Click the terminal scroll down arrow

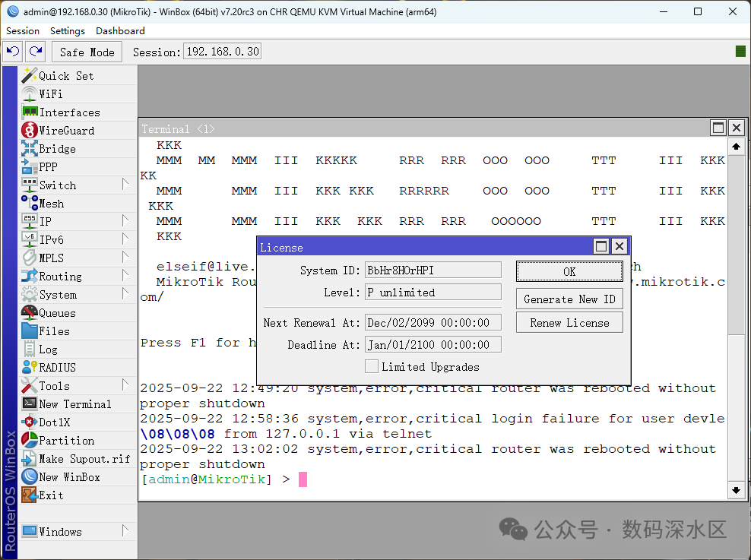click(736, 490)
